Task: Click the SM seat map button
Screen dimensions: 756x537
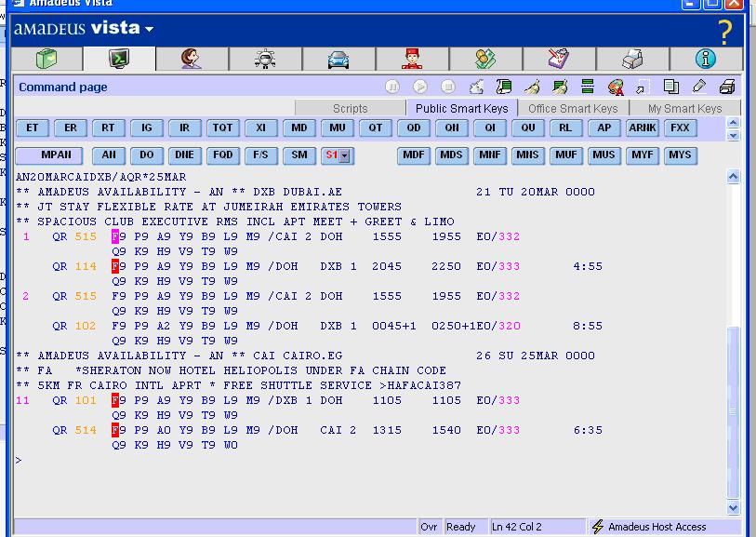Action: tap(298, 155)
